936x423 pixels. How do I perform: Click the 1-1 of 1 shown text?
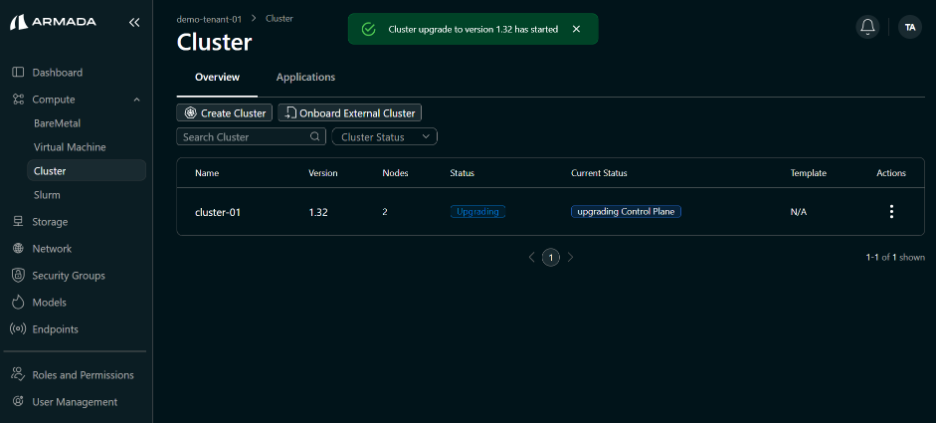point(895,257)
